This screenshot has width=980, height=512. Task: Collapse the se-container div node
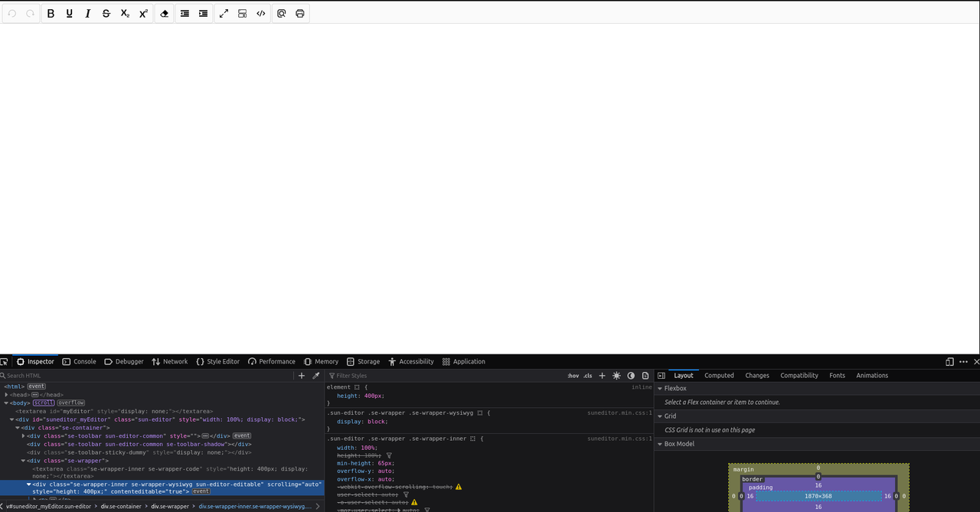coord(18,428)
